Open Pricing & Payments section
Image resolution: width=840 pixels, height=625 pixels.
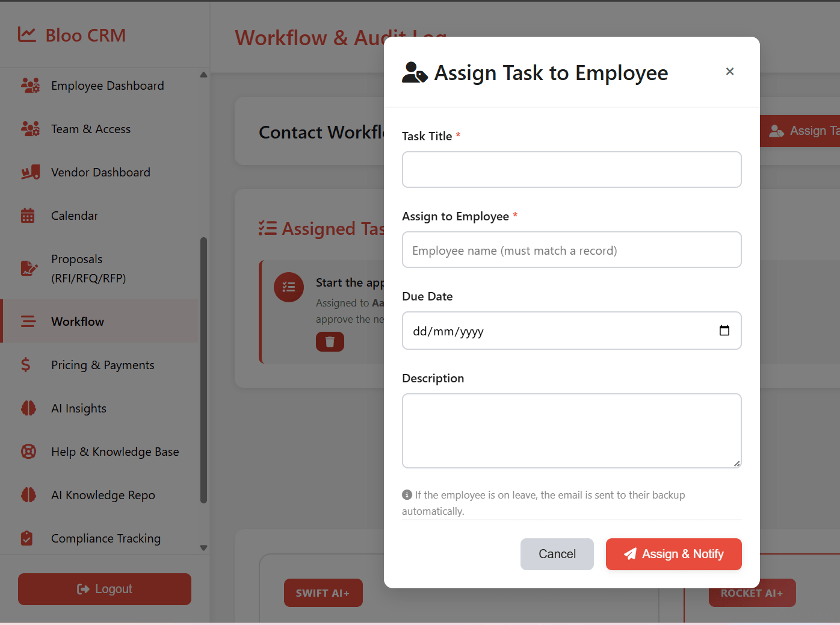point(100,365)
